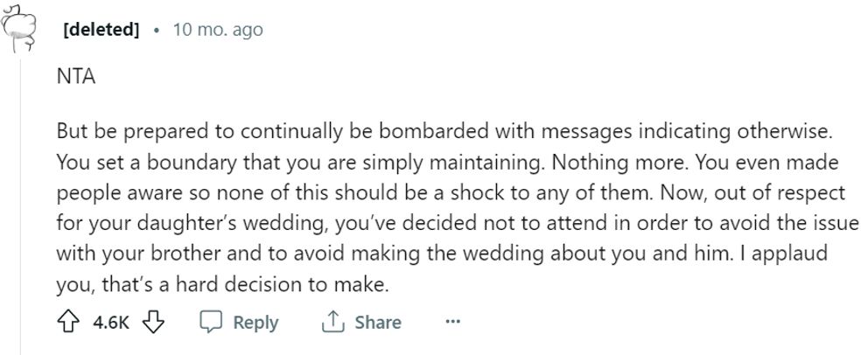Click the Share text label
The height and width of the screenshot is (355, 868).
[x=378, y=323]
